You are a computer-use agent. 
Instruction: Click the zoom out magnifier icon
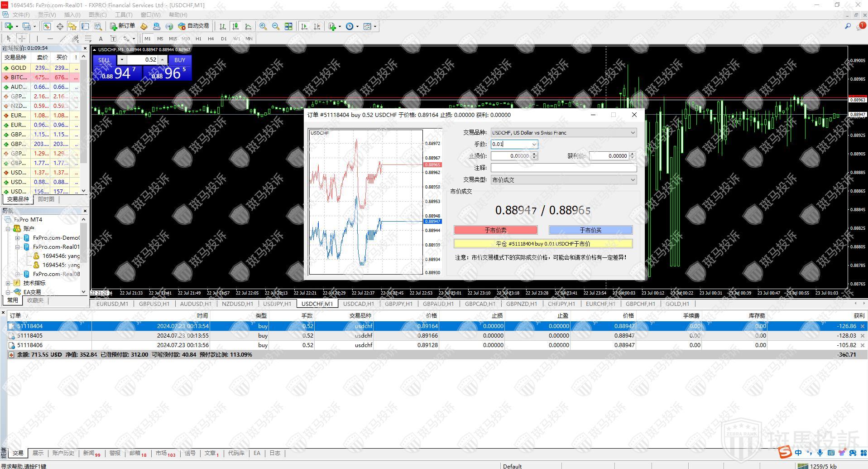point(275,26)
